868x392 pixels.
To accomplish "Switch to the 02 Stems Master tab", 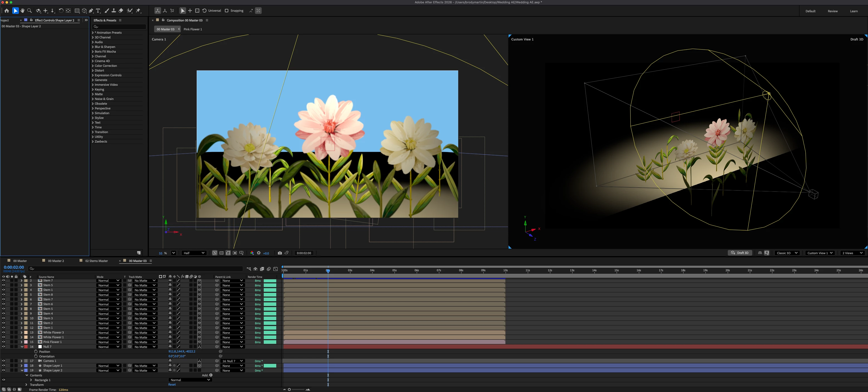I will (x=96, y=261).
